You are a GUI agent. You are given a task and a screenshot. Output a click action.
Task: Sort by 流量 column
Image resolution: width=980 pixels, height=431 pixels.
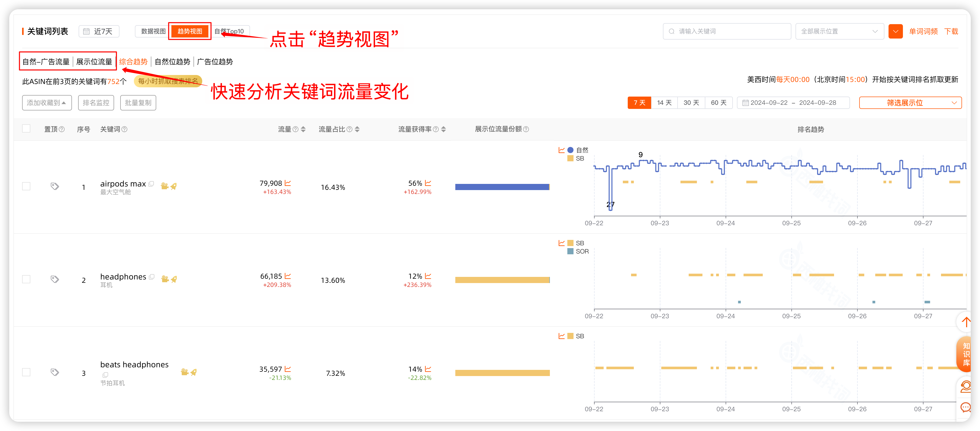tap(303, 129)
